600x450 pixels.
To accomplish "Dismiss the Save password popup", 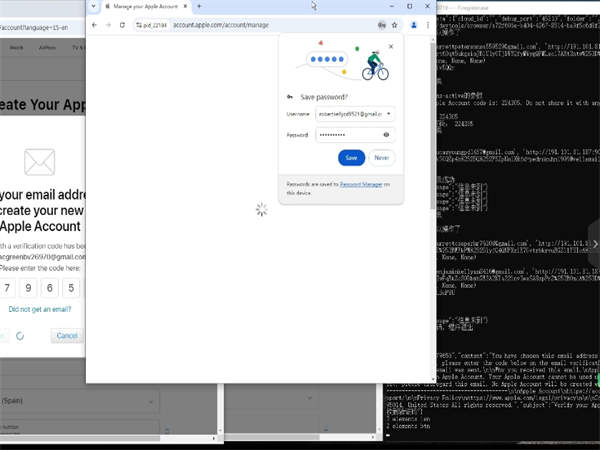I will 390,46.
